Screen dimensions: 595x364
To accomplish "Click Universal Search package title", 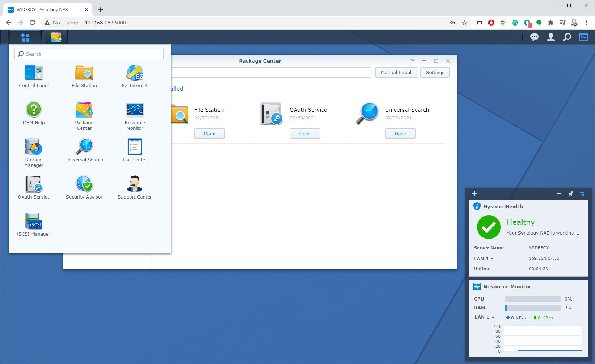I will pyautogui.click(x=407, y=110).
